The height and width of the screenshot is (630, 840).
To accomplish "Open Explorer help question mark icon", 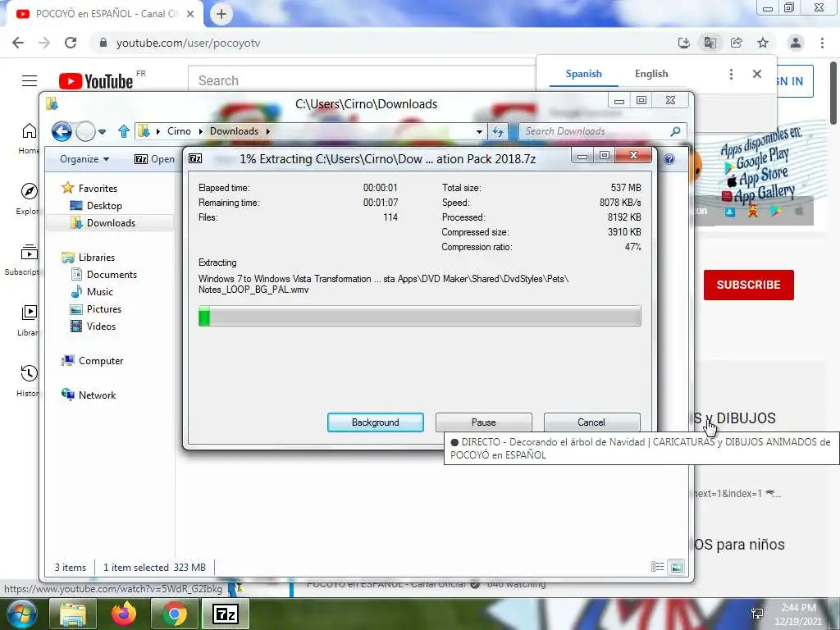I will pos(669,159).
